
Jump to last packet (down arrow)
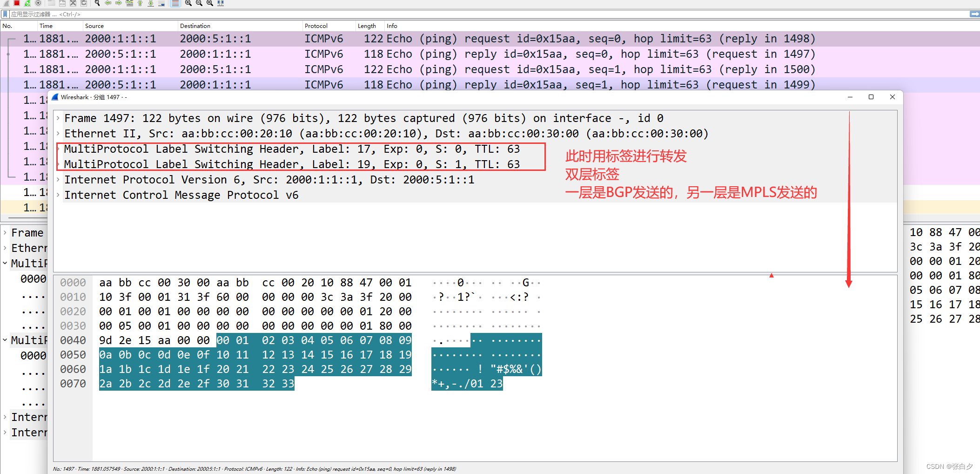tap(151, 3)
